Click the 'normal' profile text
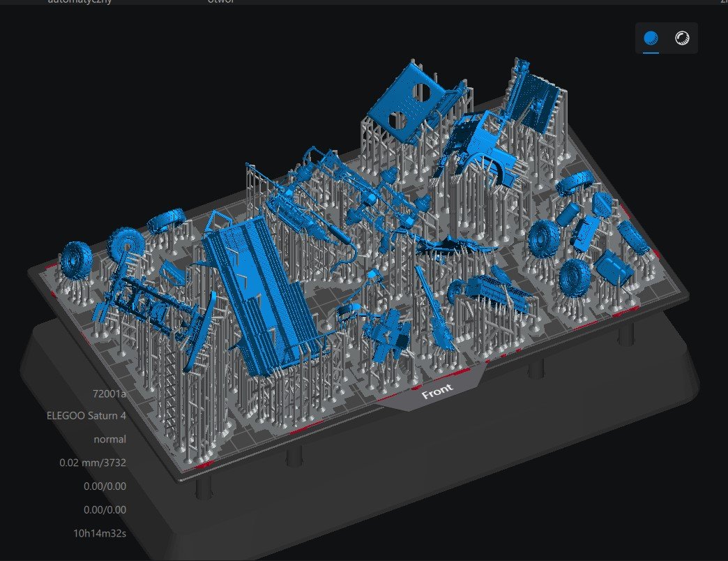Image resolution: width=728 pixels, height=561 pixels. click(109, 440)
